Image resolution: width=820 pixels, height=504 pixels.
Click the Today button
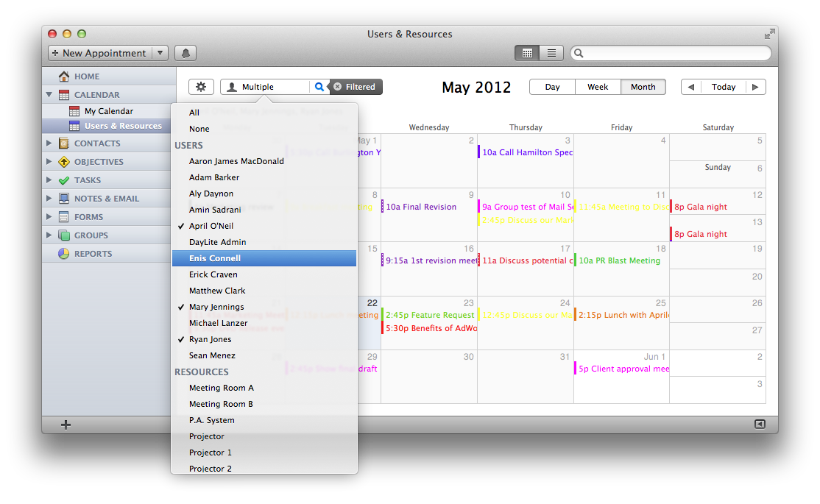pyautogui.click(x=723, y=87)
